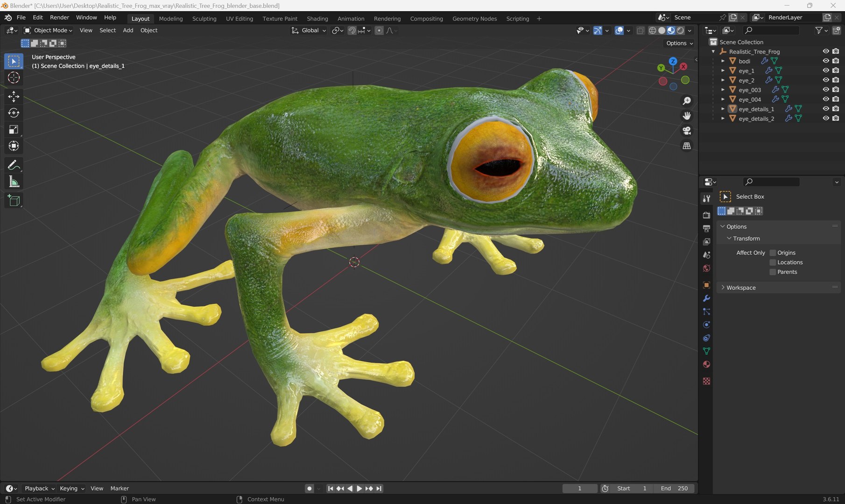This screenshot has width=845, height=504.
Task: Enable the Origins checkbox
Action: pyautogui.click(x=773, y=253)
